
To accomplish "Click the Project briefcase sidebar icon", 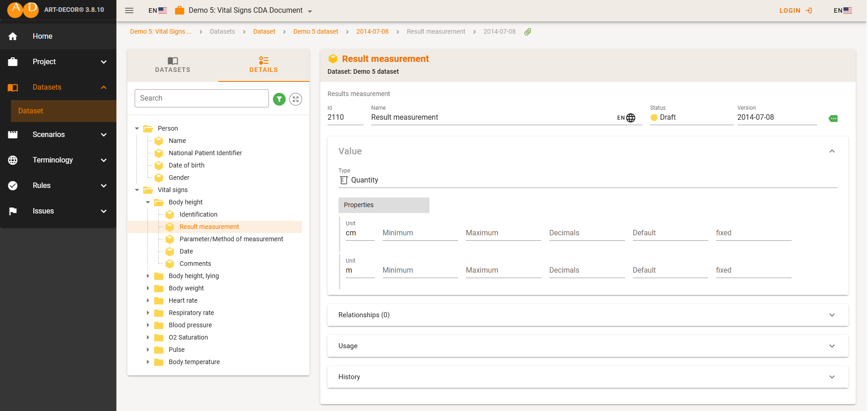I will (13, 61).
